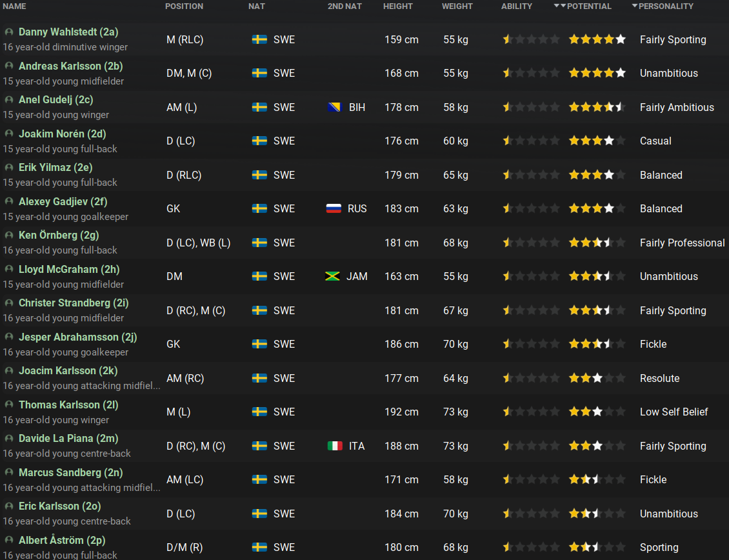The height and width of the screenshot is (560, 729).
Task: Click the person icon beside Erik Yilmaz
Action: 9,168
